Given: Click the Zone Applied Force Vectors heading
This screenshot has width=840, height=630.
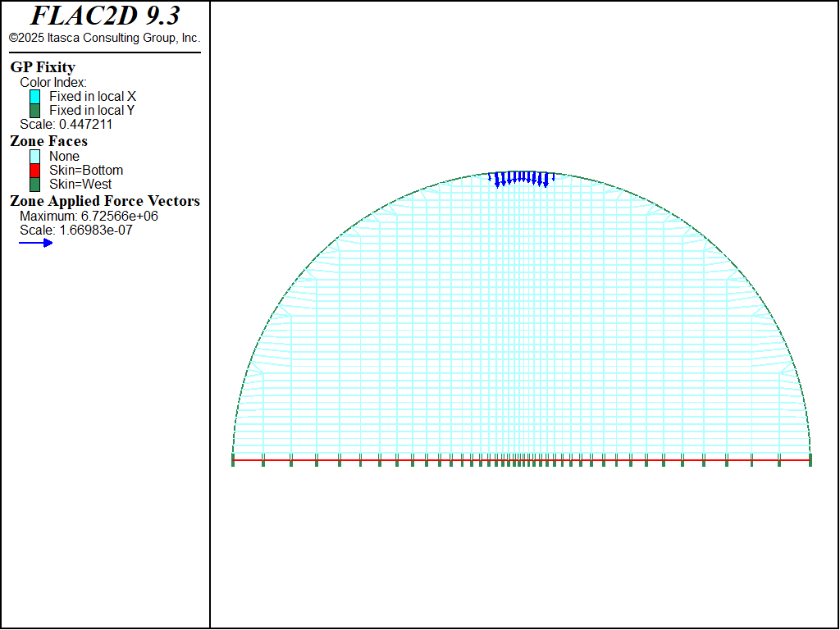Looking at the screenshot, I should (x=104, y=201).
